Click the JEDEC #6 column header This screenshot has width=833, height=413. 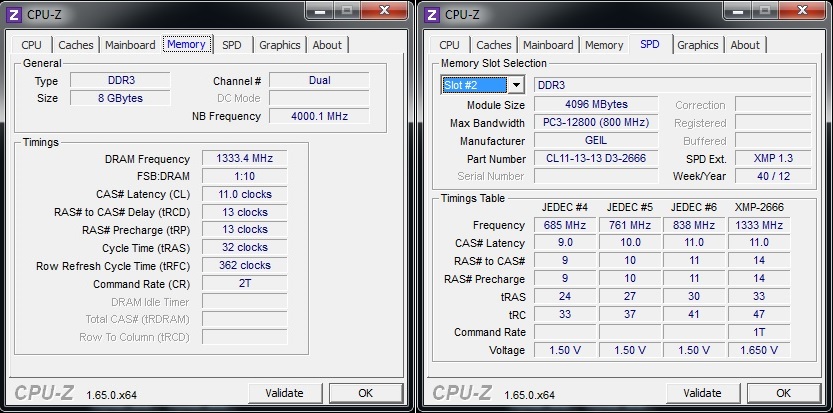pos(694,207)
